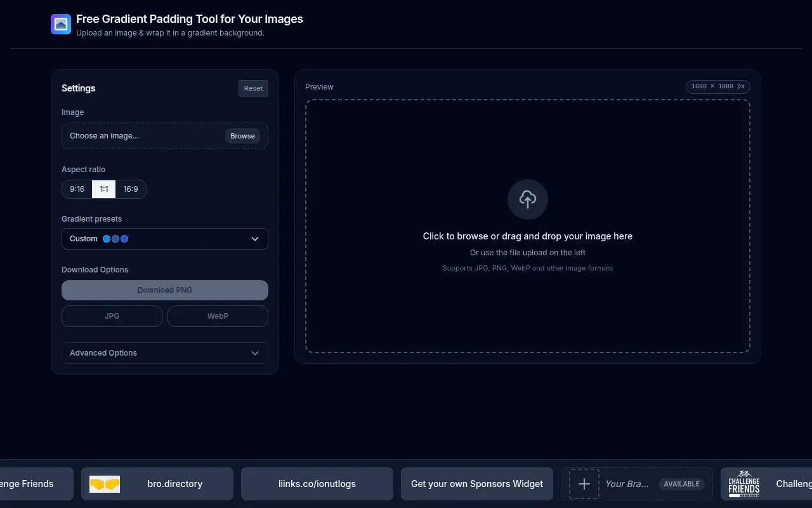Select the 9:16 aspect ratio
Image resolution: width=812 pixels, height=508 pixels.
point(77,189)
